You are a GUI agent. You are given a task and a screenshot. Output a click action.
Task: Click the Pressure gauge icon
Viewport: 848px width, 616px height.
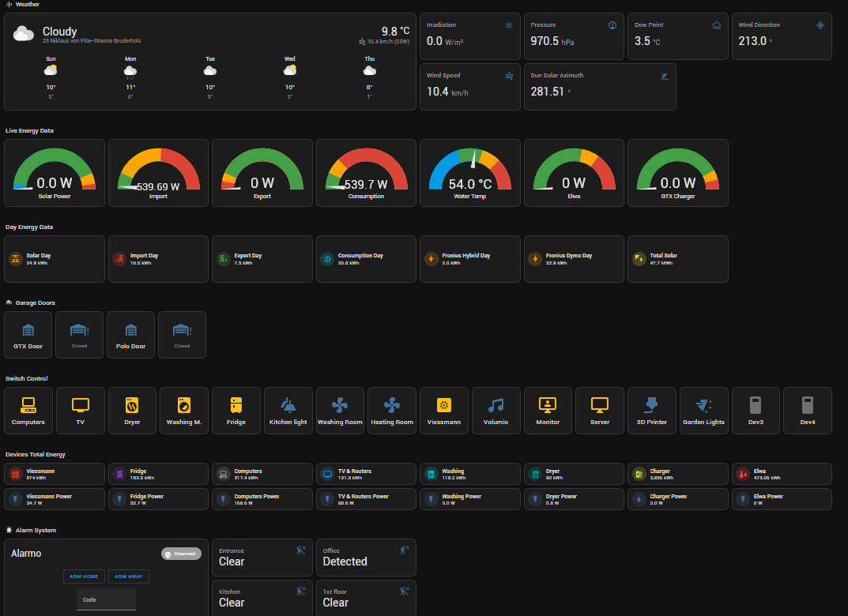click(612, 25)
